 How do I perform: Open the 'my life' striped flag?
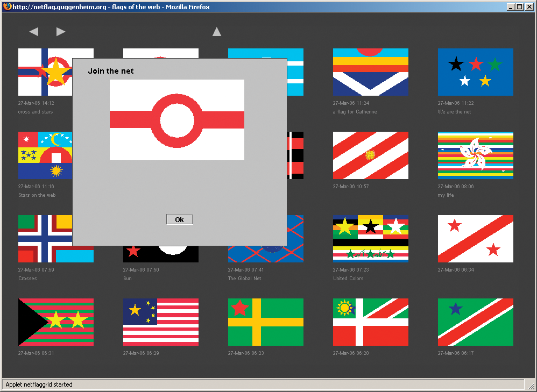[475, 155]
